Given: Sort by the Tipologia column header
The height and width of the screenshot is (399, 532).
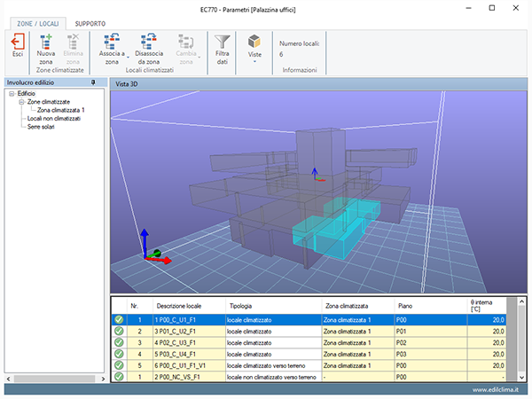Looking at the screenshot, I should [x=273, y=306].
